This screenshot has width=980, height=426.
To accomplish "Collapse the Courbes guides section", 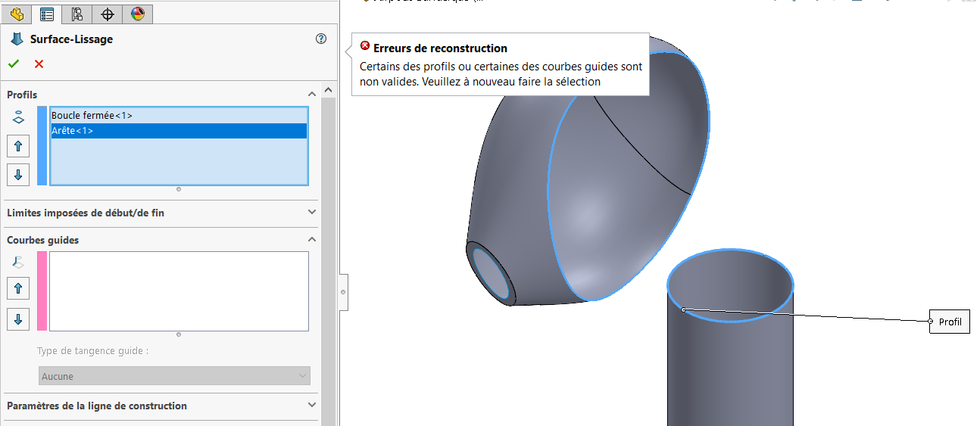I will 311,240.
